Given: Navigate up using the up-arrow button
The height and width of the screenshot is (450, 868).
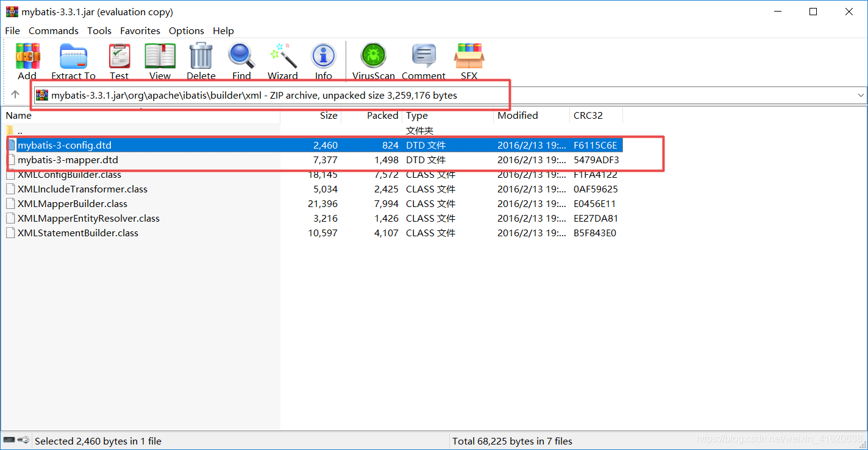Looking at the screenshot, I should pyautogui.click(x=15, y=95).
